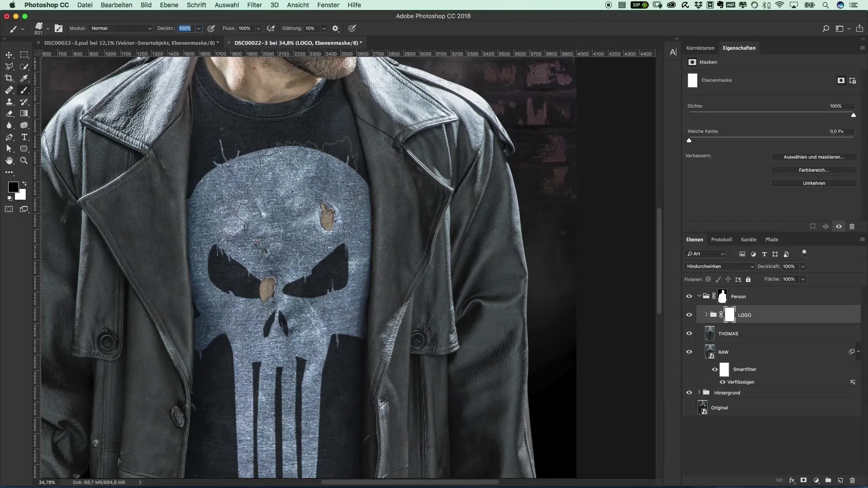Viewport: 868px width, 488px height.
Task: Hide the THOMAS layer
Action: click(689, 333)
